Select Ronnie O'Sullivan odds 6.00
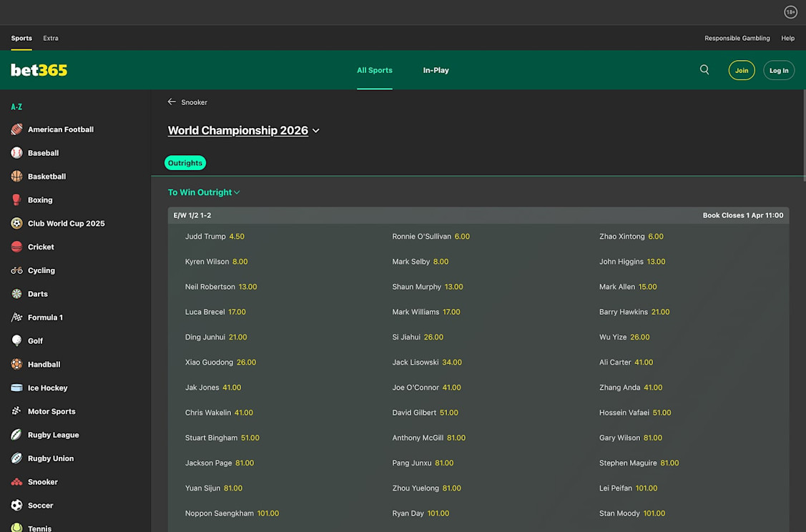The width and height of the screenshot is (806, 532). click(431, 237)
